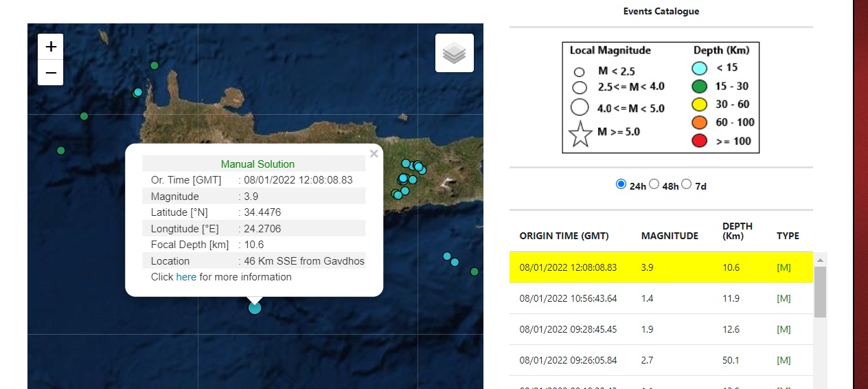
Task: Click the dark green marker right of Crete
Action: coord(475,271)
